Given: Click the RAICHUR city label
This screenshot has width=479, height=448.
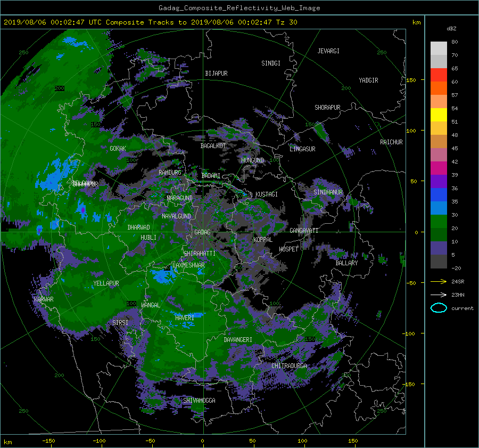Looking at the screenshot, I should point(391,142).
